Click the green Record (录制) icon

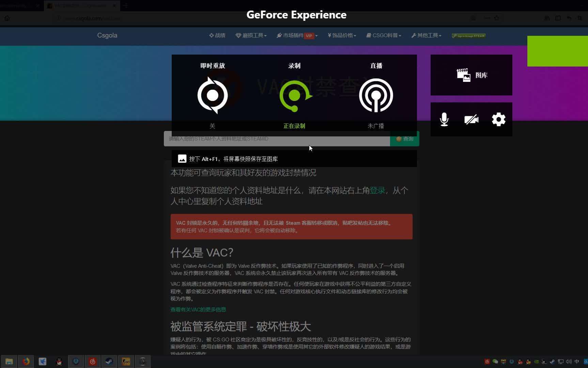pos(295,96)
